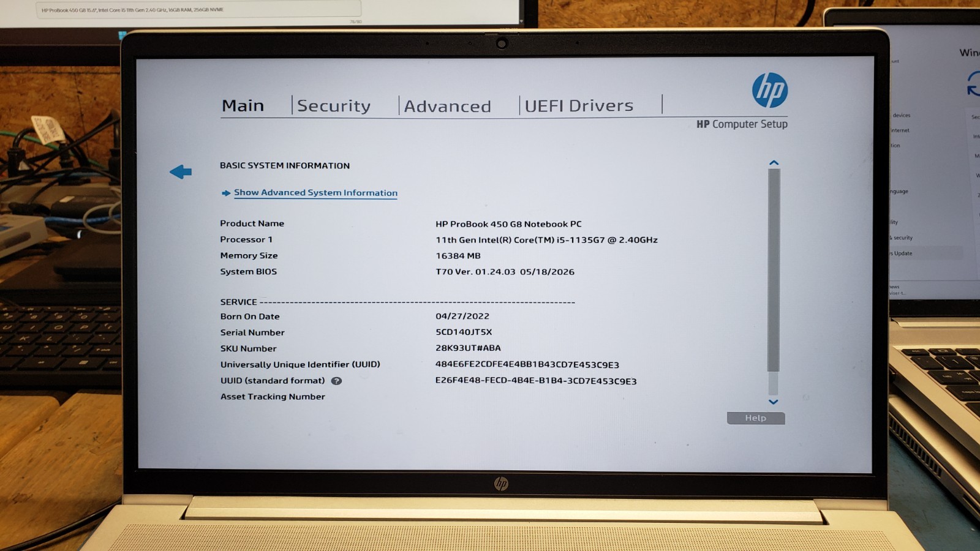Image resolution: width=980 pixels, height=551 pixels.
Task: Click the 16384 MB memory value
Action: point(458,256)
